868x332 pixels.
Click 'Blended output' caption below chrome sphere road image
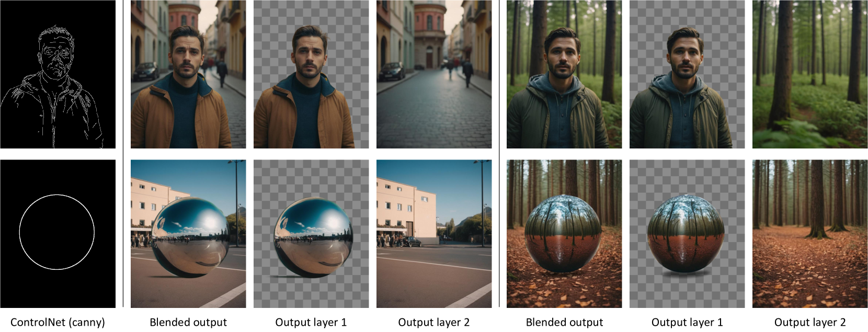[x=188, y=323]
